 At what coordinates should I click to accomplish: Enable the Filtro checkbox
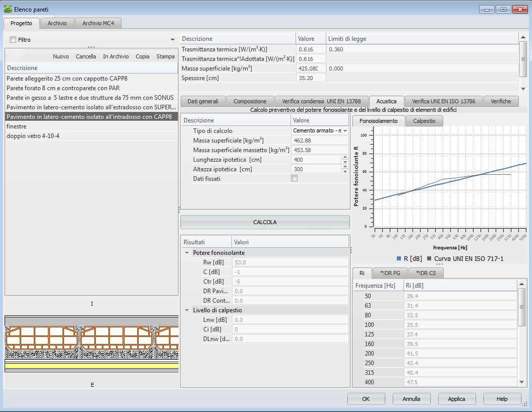(x=13, y=40)
